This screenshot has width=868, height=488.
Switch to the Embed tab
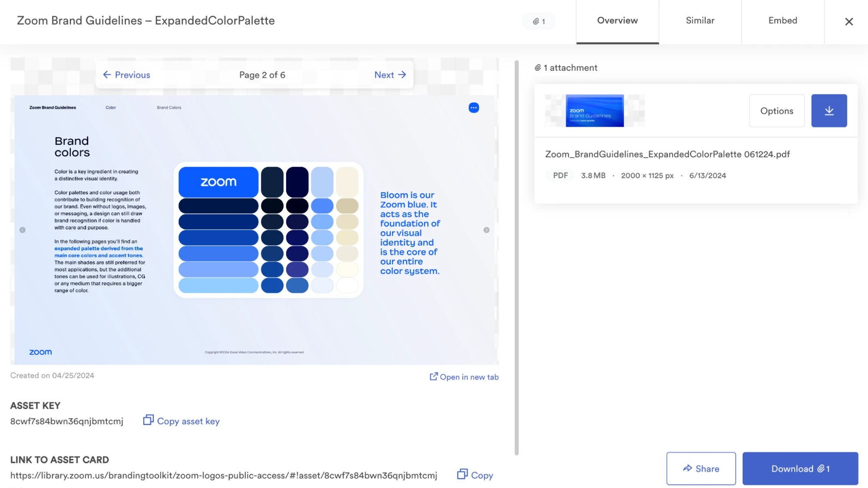coord(782,20)
